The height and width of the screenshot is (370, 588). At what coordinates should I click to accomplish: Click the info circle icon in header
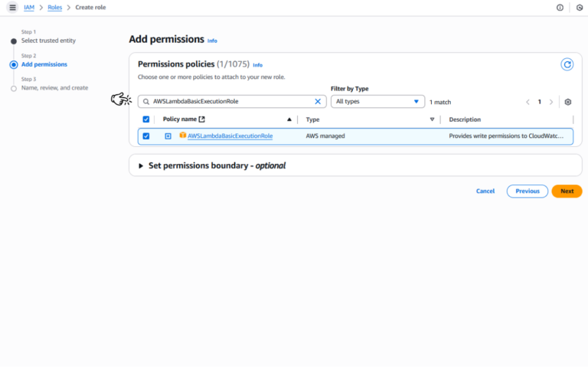[x=560, y=7]
